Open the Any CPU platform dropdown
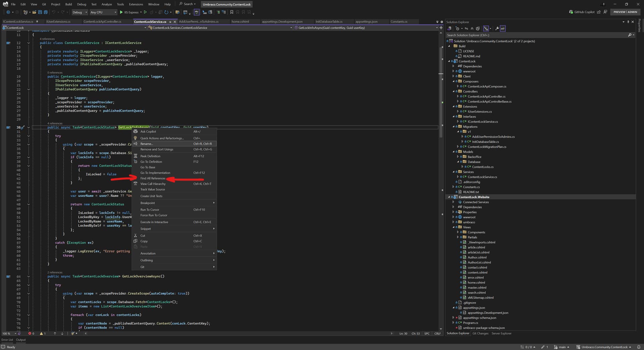This screenshot has width=644, height=350. pyautogui.click(x=103, y=12)
